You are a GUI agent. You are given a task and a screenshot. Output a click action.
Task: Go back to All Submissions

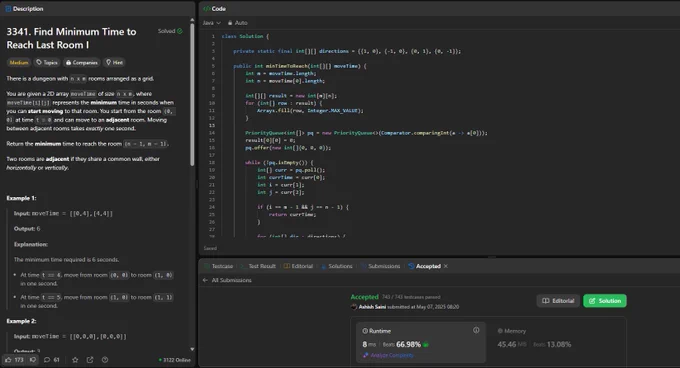[227, 280]
